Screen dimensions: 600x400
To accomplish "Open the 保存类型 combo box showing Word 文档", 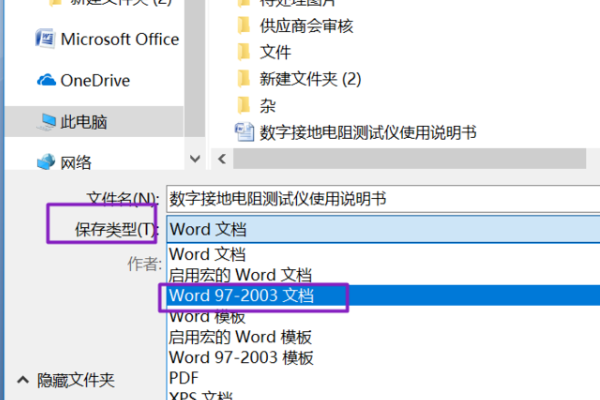I will [383, 229].
